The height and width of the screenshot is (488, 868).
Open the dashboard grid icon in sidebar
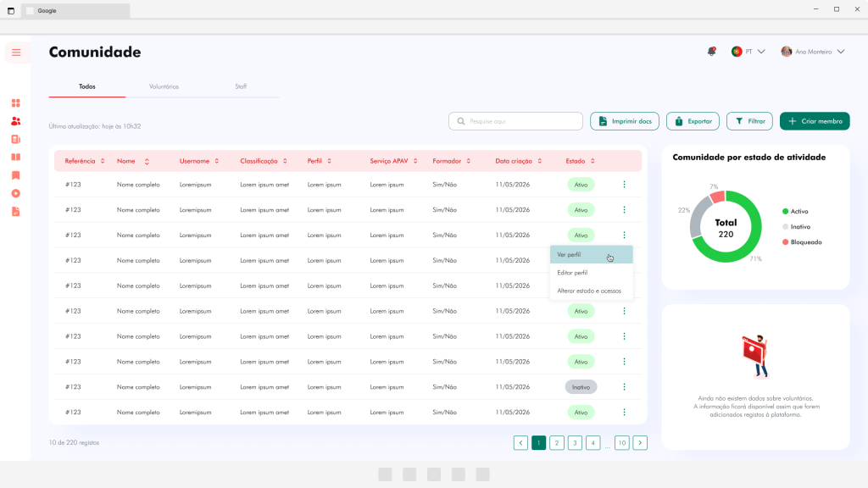point(15,103)
